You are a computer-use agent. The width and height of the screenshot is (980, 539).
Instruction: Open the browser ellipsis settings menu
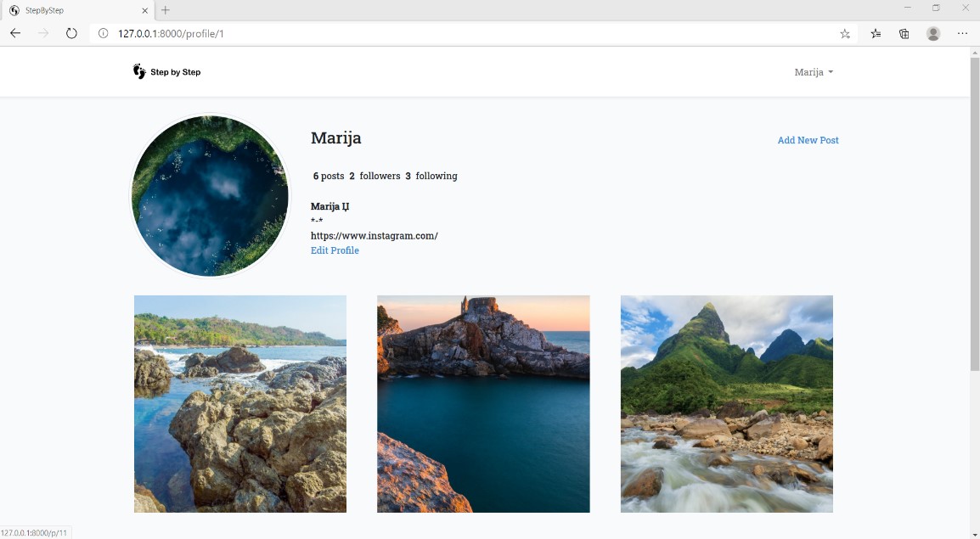962,33
